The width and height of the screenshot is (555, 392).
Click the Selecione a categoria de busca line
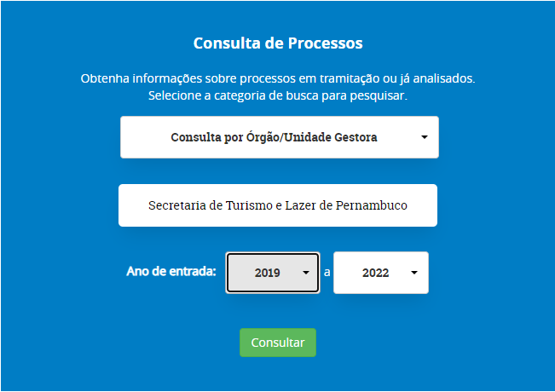pyautogui.click(x=278, y=95)
